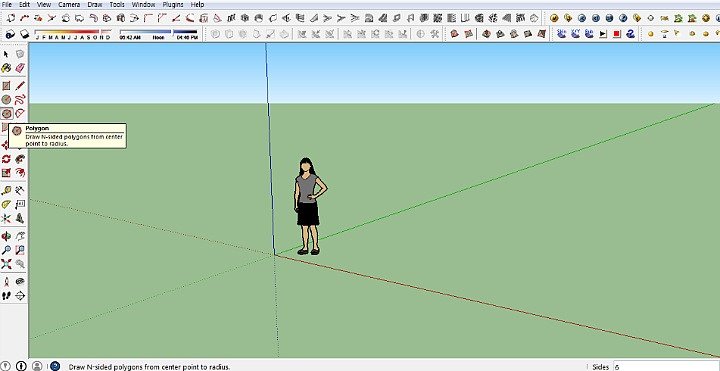Select the Tape Measure tool
Image resolution: width=720 pixels, height=371 pixels.
6,190
